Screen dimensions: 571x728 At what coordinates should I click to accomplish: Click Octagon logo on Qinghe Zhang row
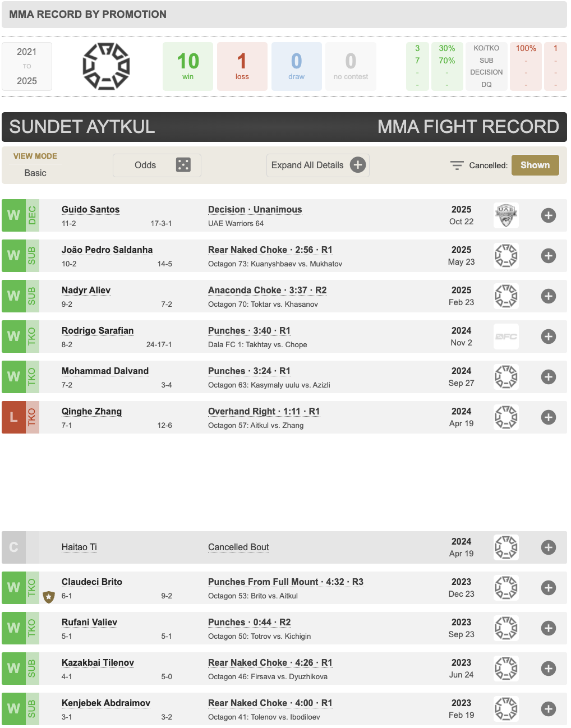pyautogui.click(x=506, y=417)
